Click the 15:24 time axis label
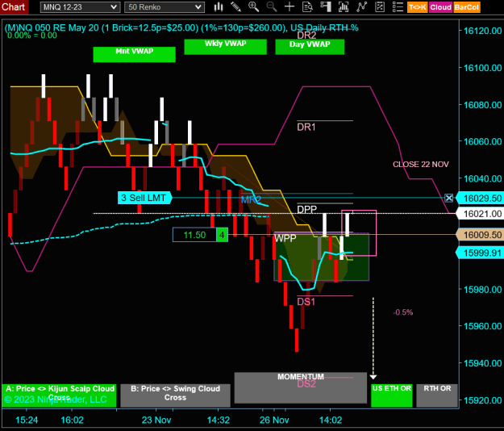Viewport: 504px width, 431px height. tap(27, 420)
